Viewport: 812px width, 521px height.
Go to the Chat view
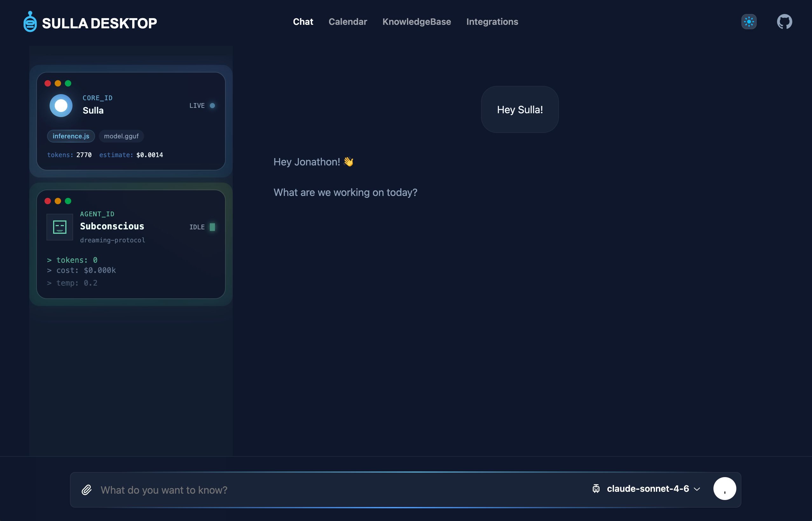tap(303, 22)
